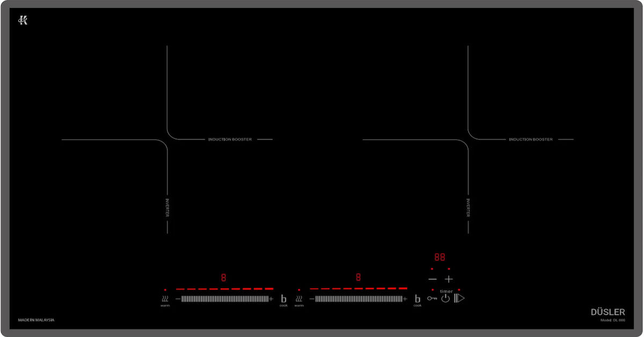
Task: Click the left zone power level digit
Action: tap(223, 277)
